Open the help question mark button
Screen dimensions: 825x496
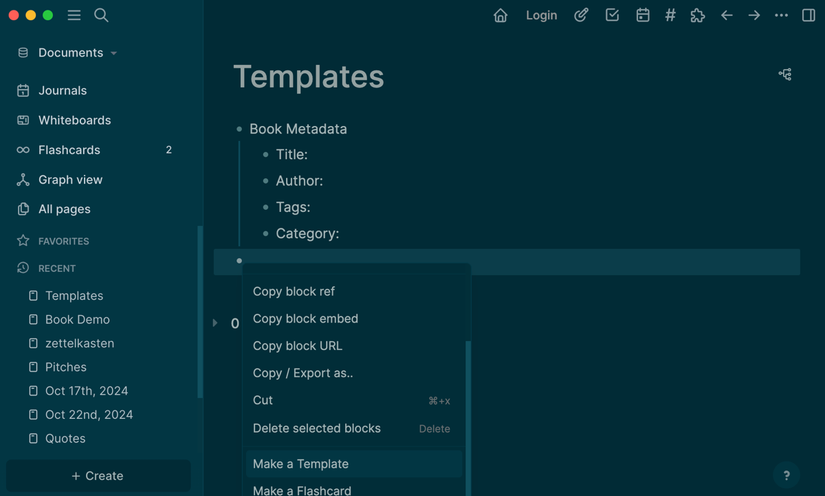(787, 475)
